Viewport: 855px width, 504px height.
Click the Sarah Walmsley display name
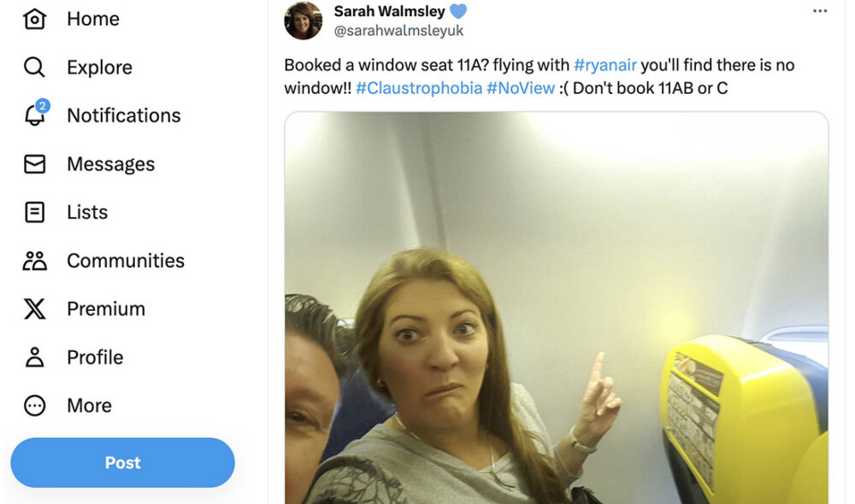[389, 11]
